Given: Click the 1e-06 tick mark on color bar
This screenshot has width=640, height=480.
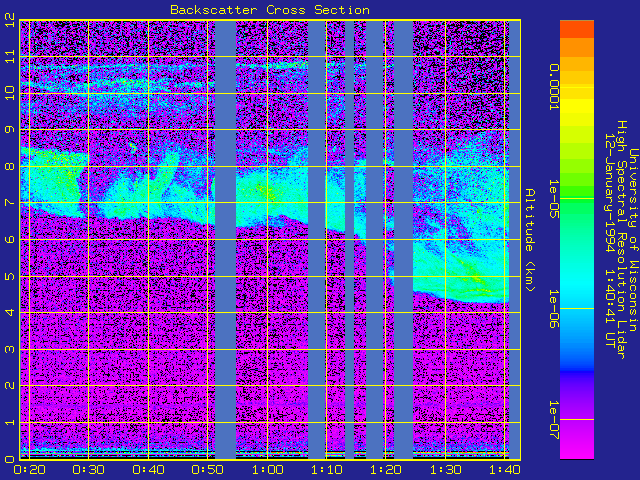Looking at the screenshot, I should tap(577, 309).
